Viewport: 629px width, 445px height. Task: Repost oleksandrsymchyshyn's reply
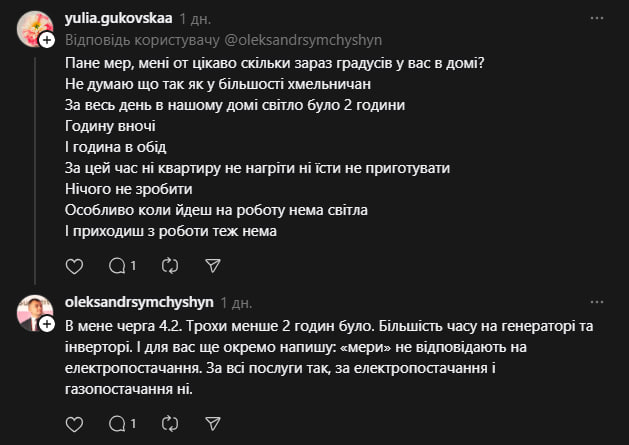pos(170,423)
